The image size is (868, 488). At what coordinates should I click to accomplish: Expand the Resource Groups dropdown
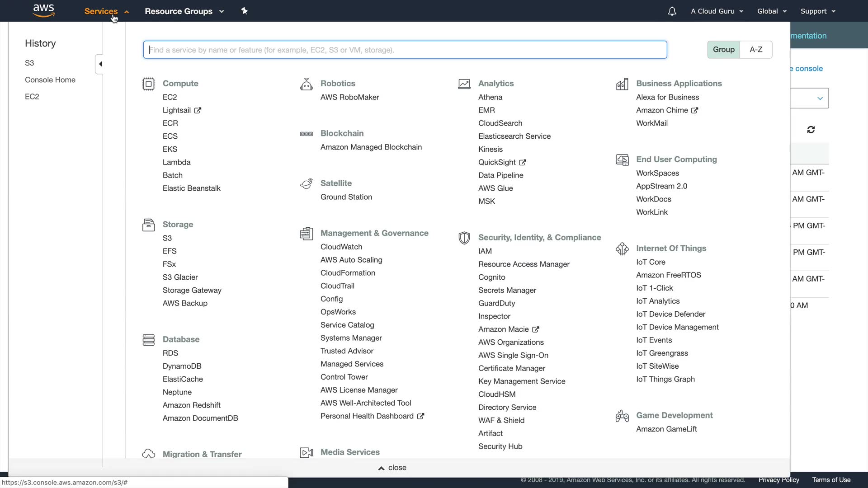[x=184, y=11]
